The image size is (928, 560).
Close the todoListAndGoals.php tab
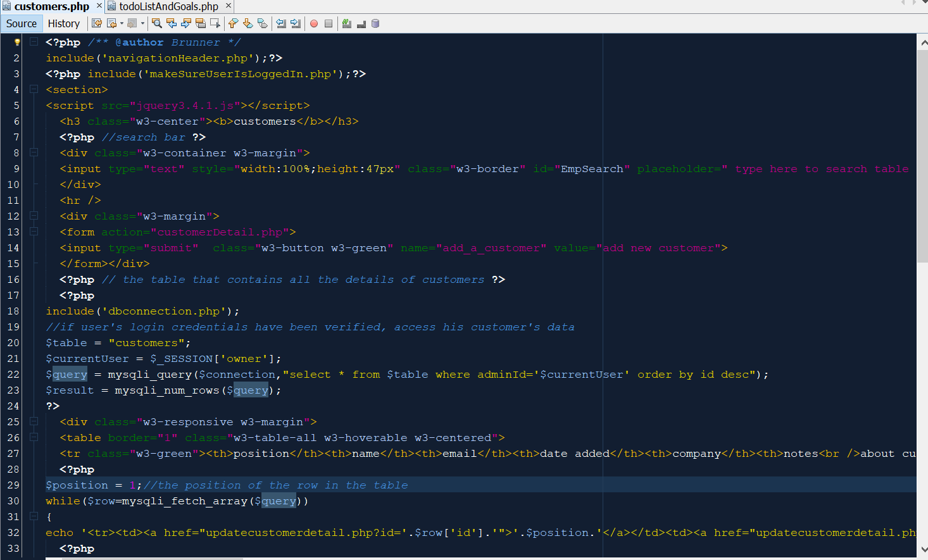tap(229, 6)
